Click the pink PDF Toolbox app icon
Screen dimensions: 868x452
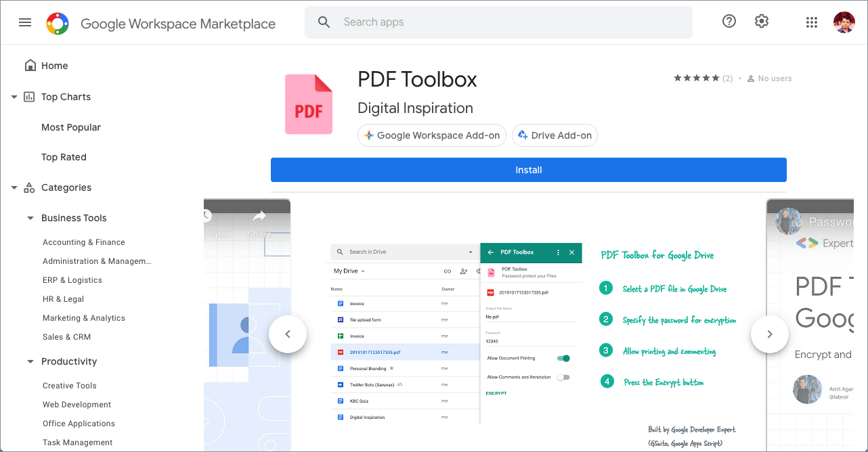click(x=309, y=104)
